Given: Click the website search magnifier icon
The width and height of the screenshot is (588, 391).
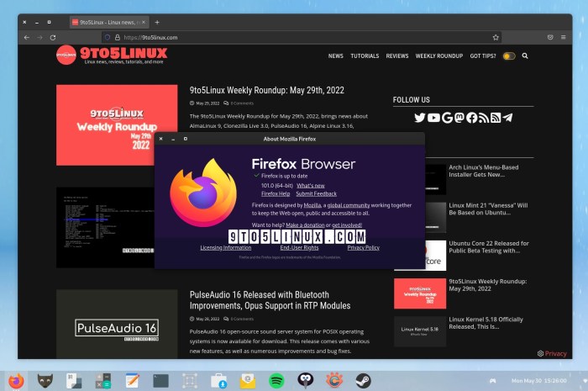Looking at the screenshot, I should point(525,55).
